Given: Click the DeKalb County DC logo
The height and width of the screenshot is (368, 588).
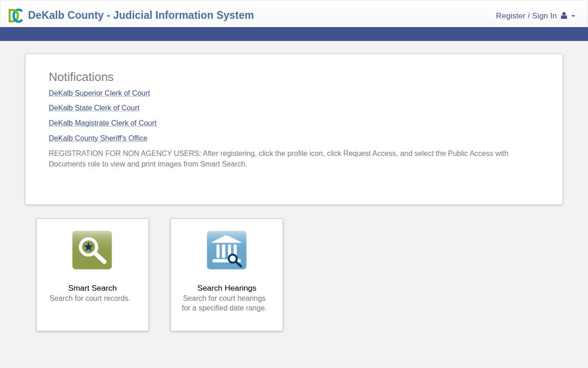Looking at the screenshot, I should point(16,16).
